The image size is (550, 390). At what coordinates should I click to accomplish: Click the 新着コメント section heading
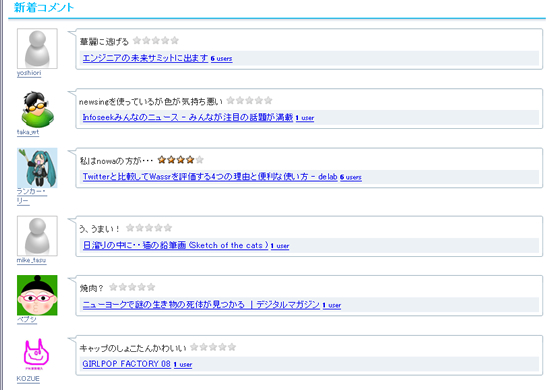point(44,7)
